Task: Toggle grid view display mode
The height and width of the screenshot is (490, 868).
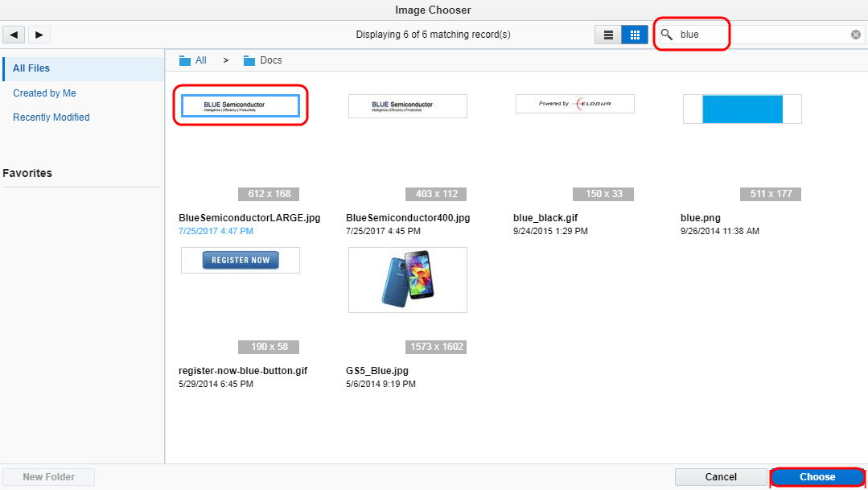Action: click(x=634, y=34)
